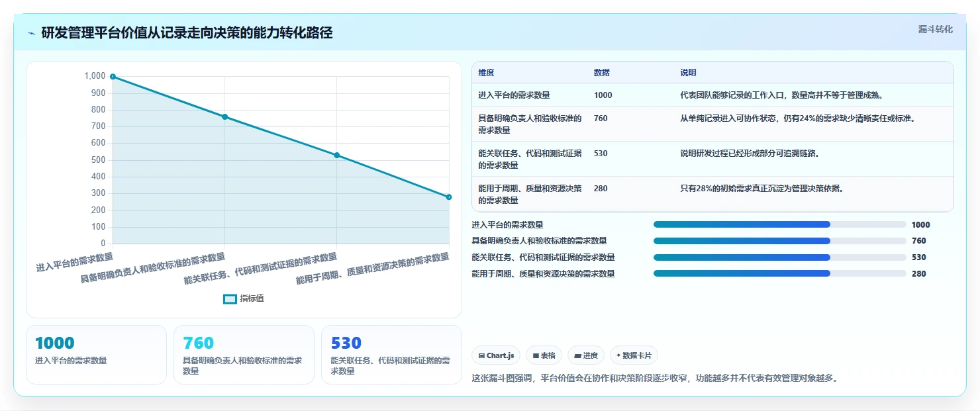Click the lightning icon beside the title
This screenshot has width=980, height=411.
click(x=31, y=33)
